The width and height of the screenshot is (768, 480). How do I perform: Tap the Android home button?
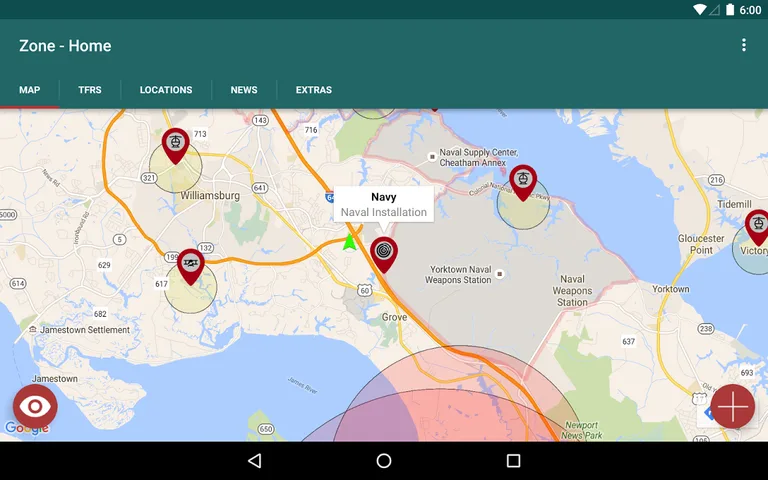pyautogui.click(x=384, y=460)
